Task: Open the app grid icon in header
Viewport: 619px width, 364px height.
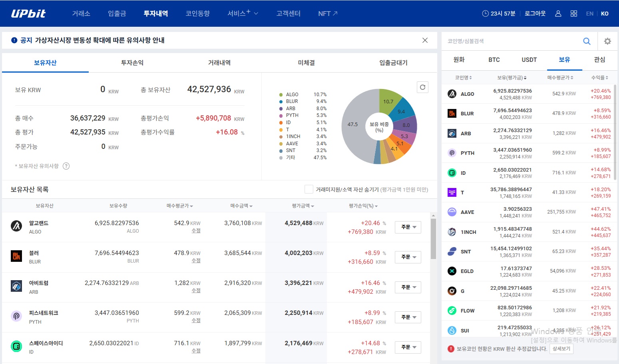Action: 574,14
